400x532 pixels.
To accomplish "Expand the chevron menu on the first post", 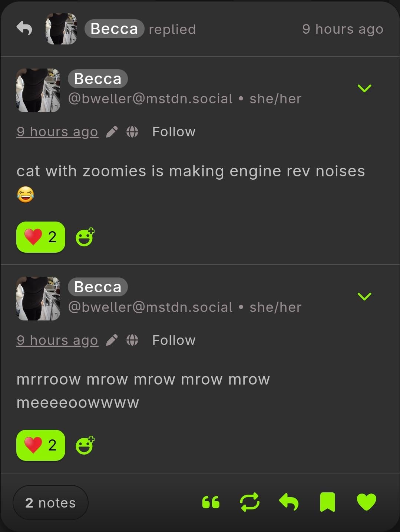I will coord(364,88).
